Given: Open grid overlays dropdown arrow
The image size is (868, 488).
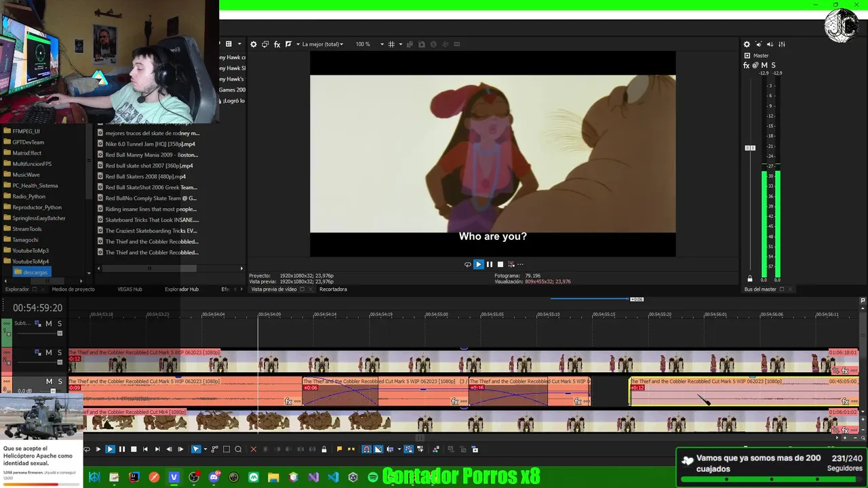Looking at the screenshot, I should (400, 44).
